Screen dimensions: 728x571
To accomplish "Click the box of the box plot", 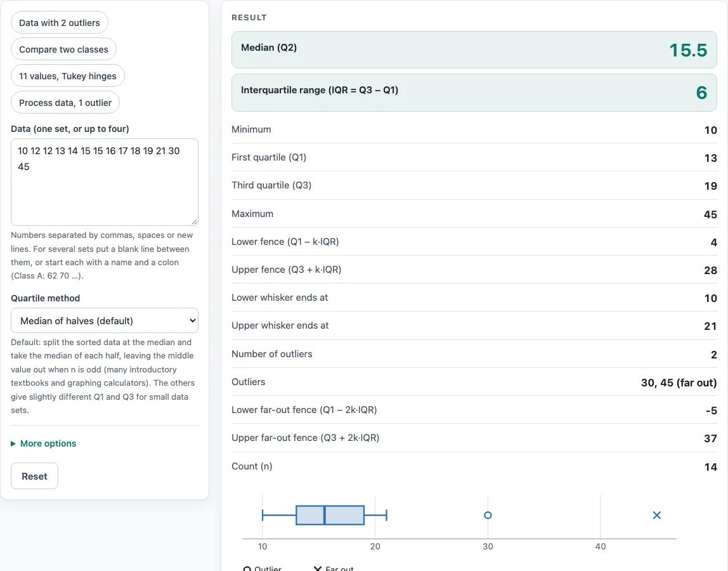I will coord(330,515).
